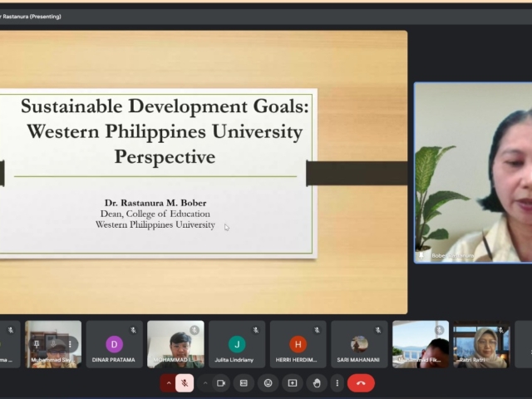Click muted mic icon on Muhammad Fik tile

pos(439,330)
